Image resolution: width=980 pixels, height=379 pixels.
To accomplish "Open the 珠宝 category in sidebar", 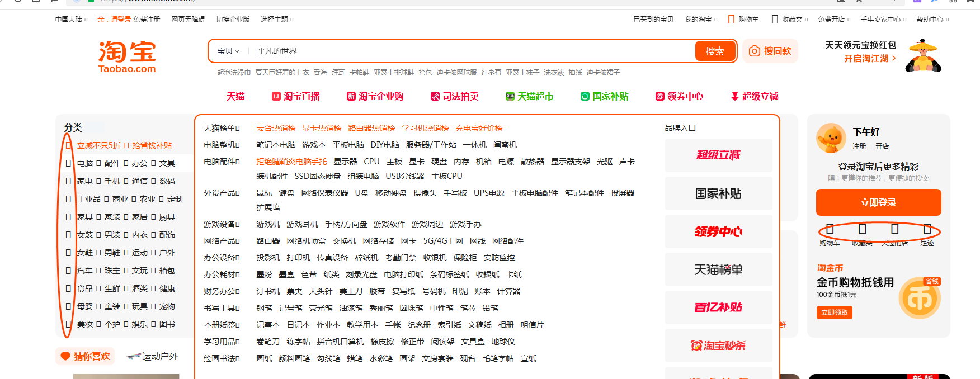I will [x=112, y=271].
